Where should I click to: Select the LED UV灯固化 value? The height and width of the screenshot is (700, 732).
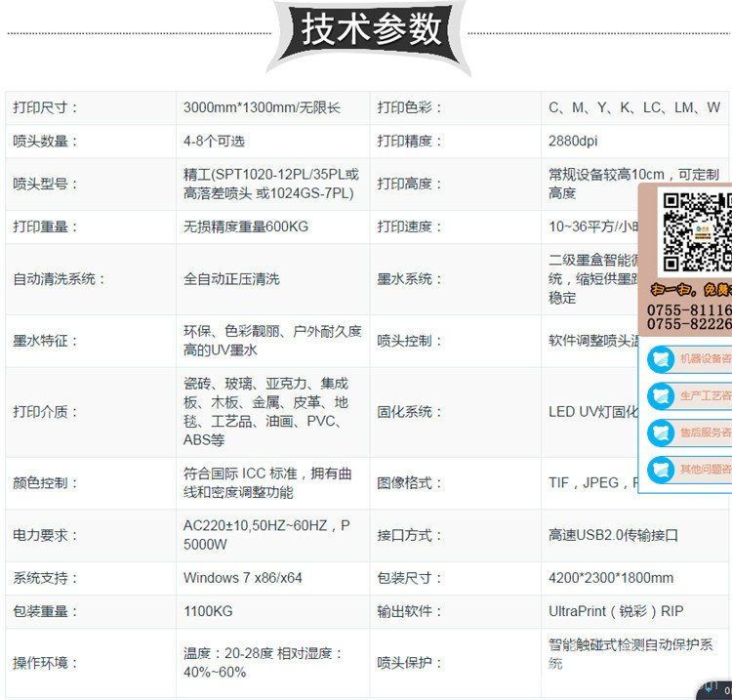point(593,412)
